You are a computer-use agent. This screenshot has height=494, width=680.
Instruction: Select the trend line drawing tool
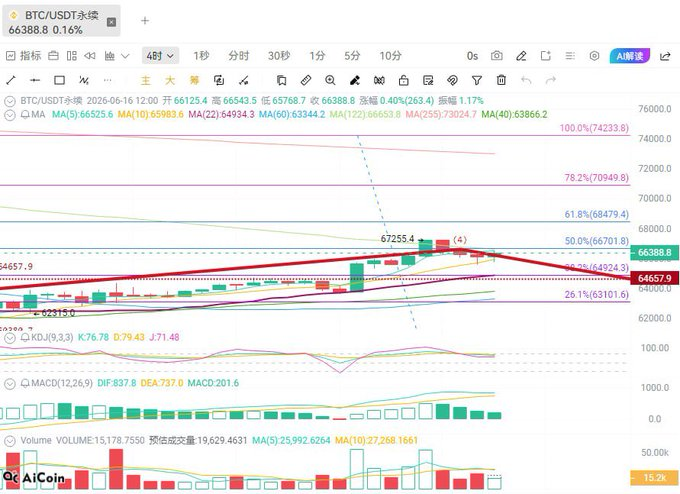click(x=11, y=80)
